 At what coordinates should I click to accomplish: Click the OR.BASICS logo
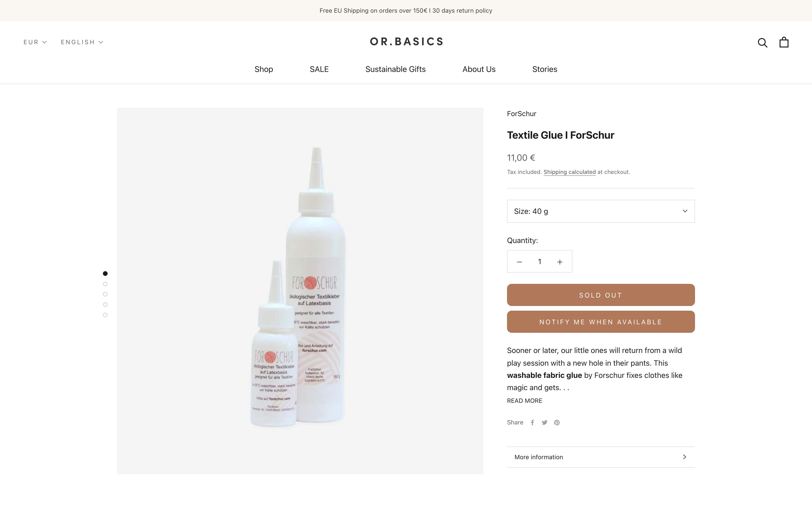406,42
